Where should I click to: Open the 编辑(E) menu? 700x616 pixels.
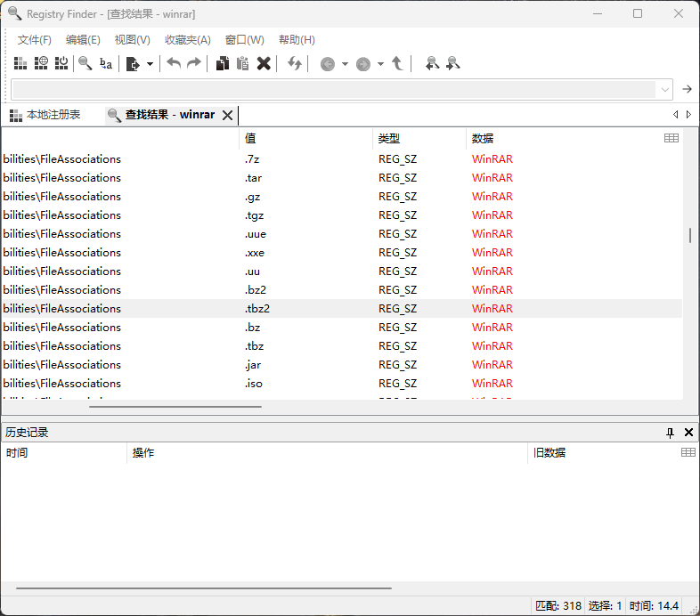click(x=83, y=40)
